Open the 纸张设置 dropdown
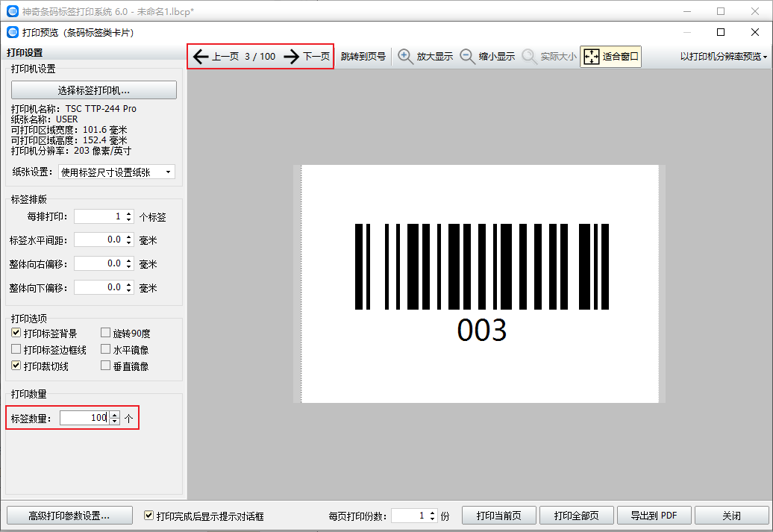This screenshot has width=773, height=532. (117, 172)
